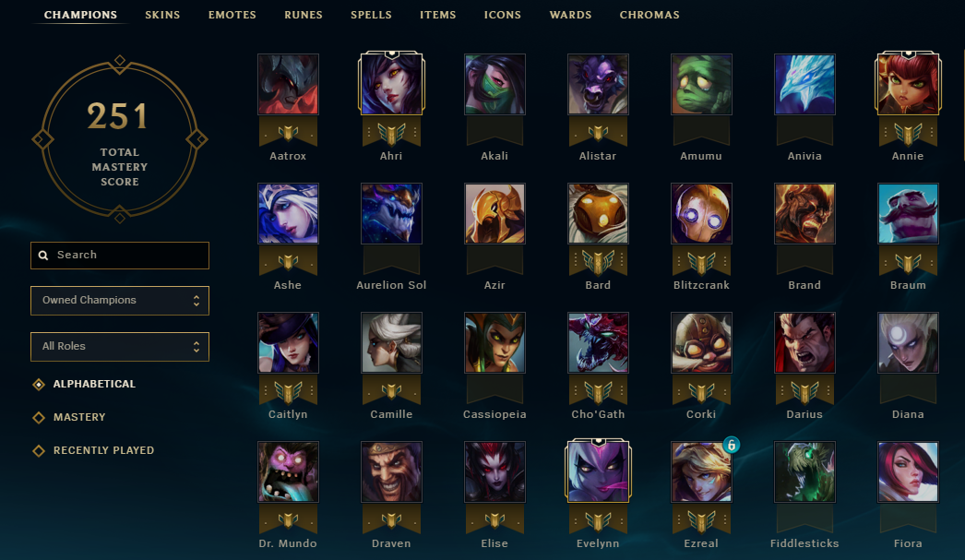Image resolution: width=965 pixels, height=560 pixels.
Task: Expand the All Roles filter dropdown
Action: [x=120, y=347]
